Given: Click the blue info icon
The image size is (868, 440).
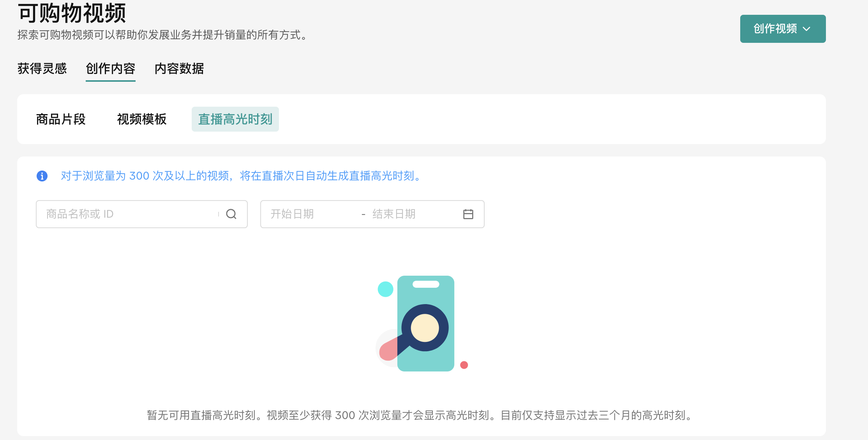Looking at the screenshot, I should pos(42,176).
